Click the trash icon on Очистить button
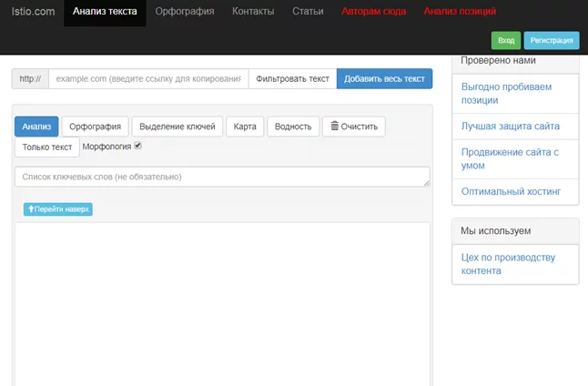Screen dimensions: 588x386 [x=334, y=126]
